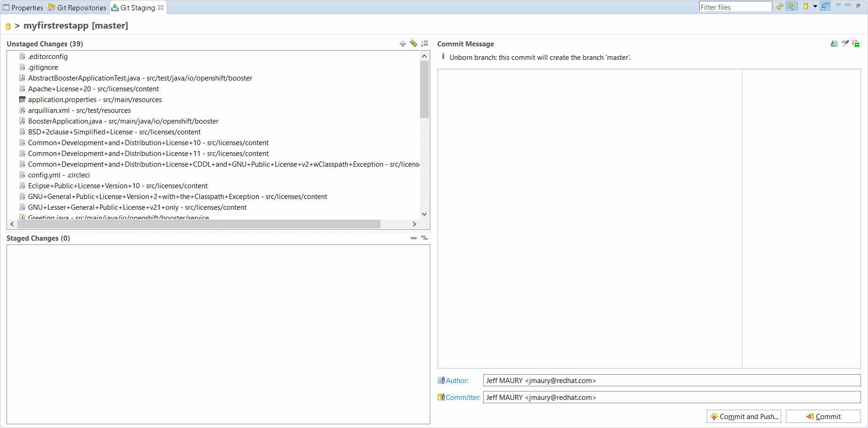Toggle Amend previous commit
Image resolution: width=868 pixels, height=428 pixels.
pyautogui.click(x=834, y=44)
